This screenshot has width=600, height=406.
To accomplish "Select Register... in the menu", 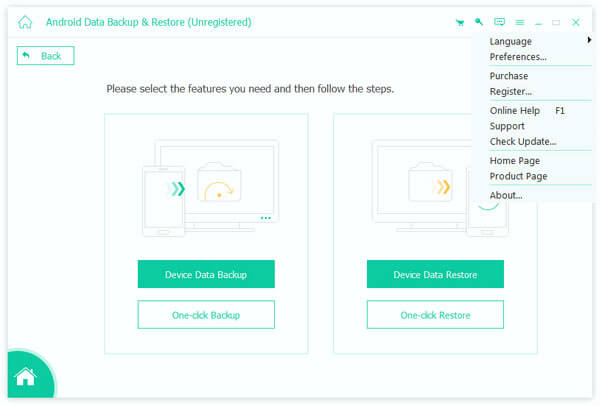I will click(x=510, y=91).
